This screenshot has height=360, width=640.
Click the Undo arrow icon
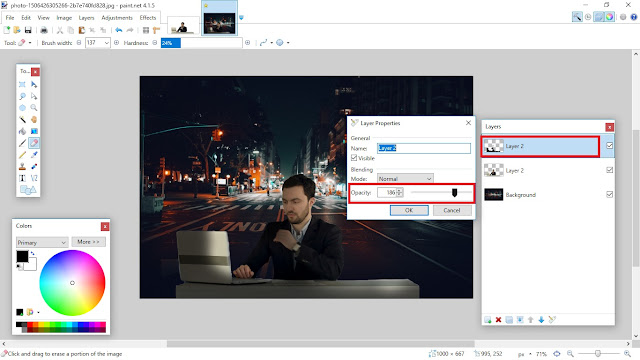click(119, 30)
